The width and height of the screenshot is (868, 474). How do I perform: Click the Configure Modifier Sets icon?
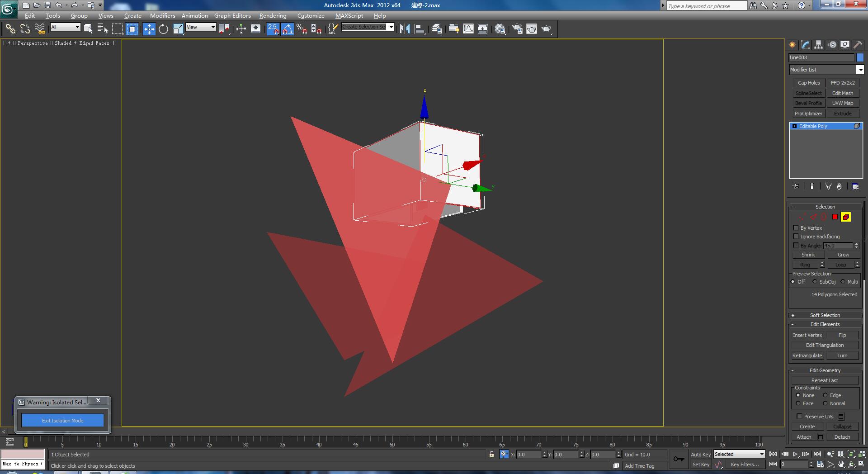click(x=855, y=186)
